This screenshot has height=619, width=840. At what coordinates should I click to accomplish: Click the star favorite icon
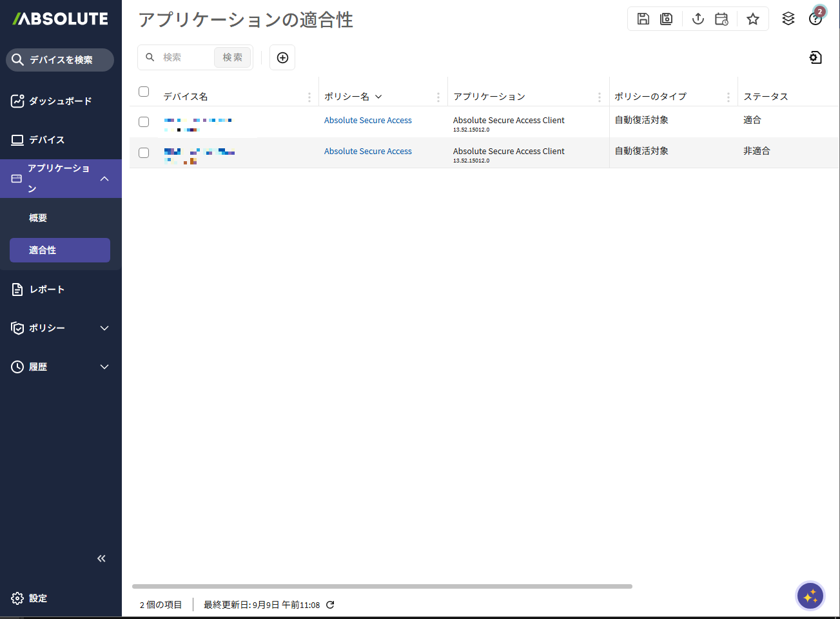pos(752,19)
